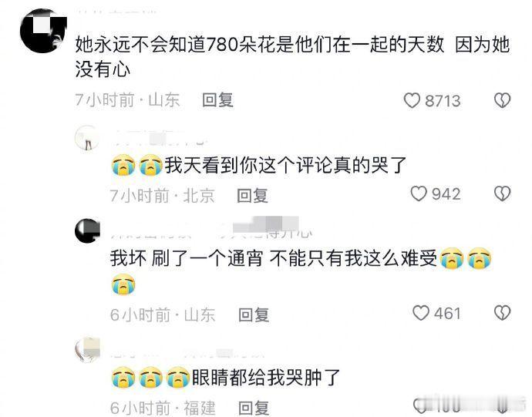Click 回复 under the 福建 comment
This screenshot has height=417, width=532.
(x=254, y=408)
